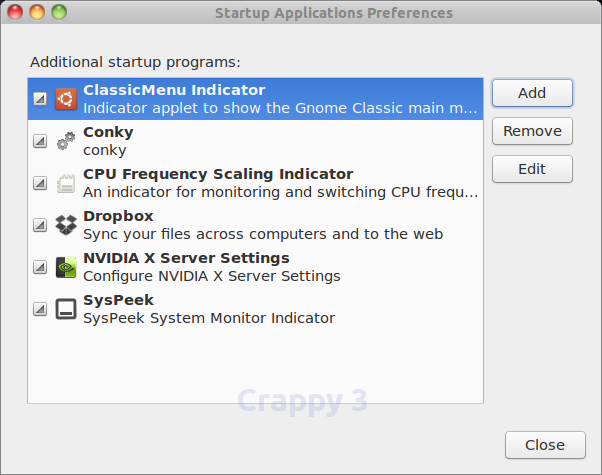Click the Dropbox box icon

(x=66, y=225)
